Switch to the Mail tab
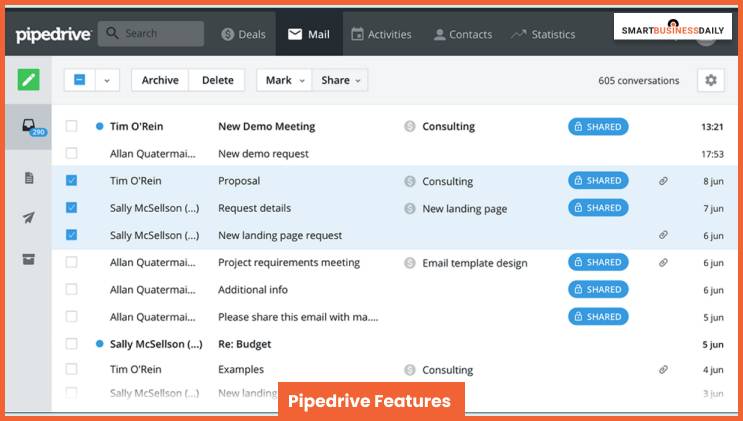Viewport: 743px width, 421px height. pyautogui.click(x=309, y=34)
